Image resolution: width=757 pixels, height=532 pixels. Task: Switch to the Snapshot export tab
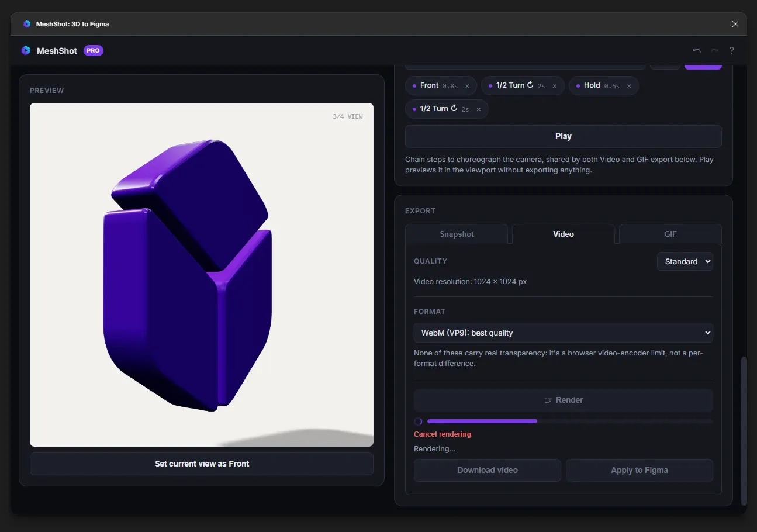click(x=457, y=234)
